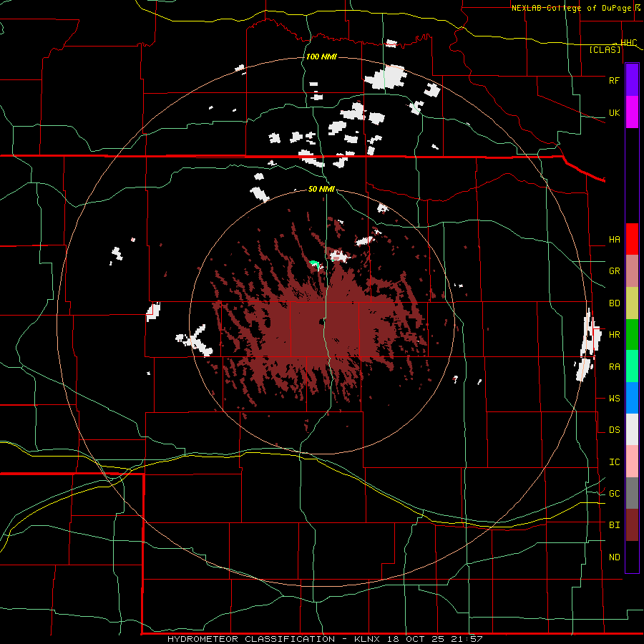Click the RF legend label
644x644 pixels.
[614, 80]
